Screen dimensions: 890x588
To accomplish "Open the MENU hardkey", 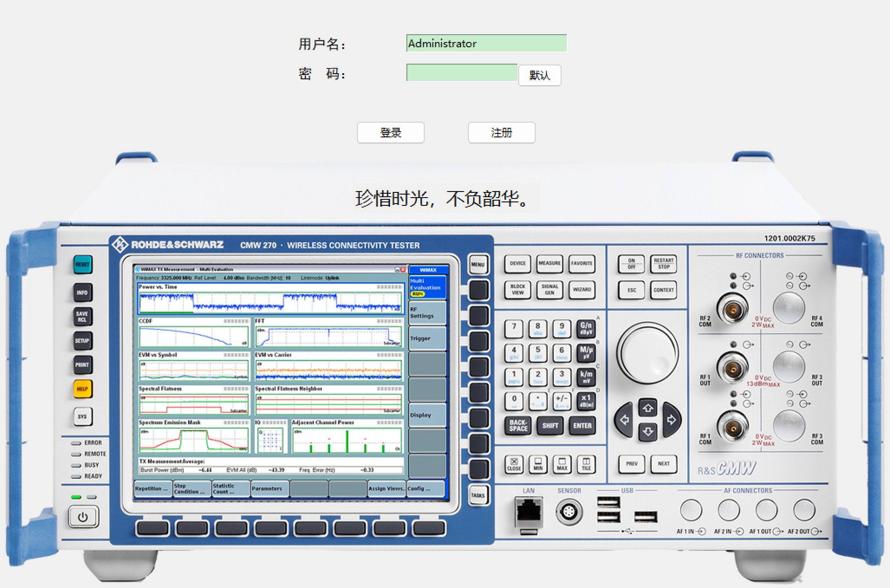I will tap(478, 264).
